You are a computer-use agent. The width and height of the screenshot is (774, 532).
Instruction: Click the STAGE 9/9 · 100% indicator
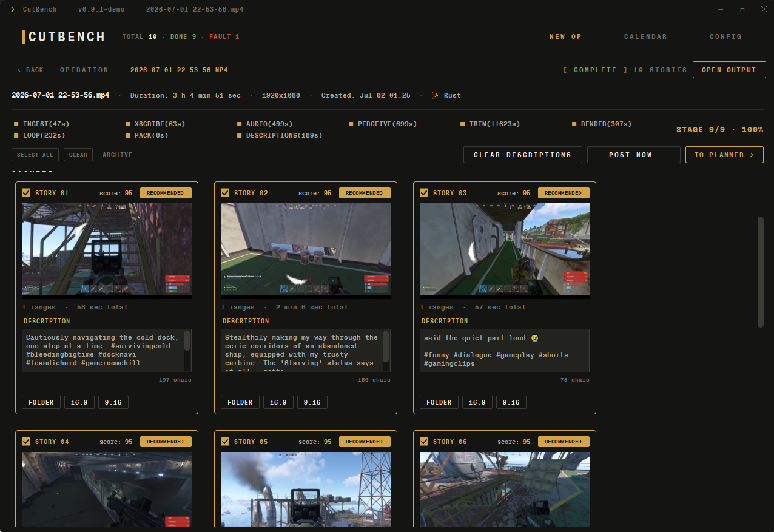click(x=720, y=130)
